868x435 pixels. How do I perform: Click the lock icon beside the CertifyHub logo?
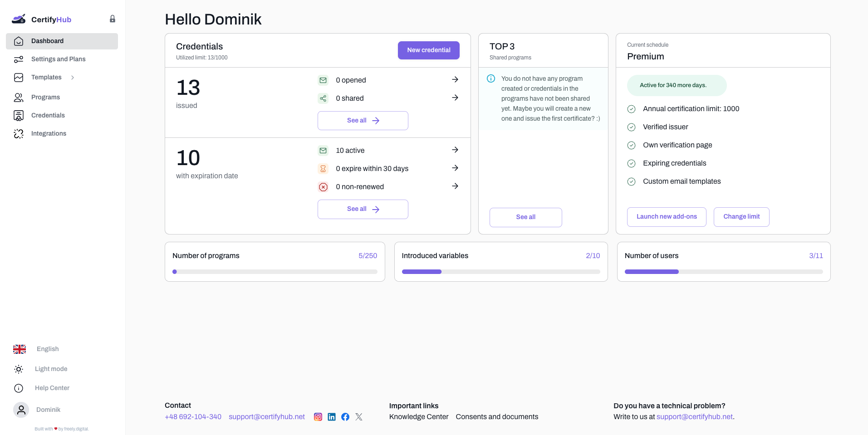(113, 19)
